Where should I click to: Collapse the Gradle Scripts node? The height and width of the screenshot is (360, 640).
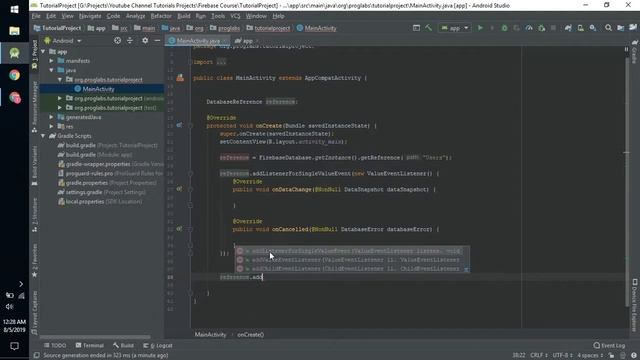point(44,136)
